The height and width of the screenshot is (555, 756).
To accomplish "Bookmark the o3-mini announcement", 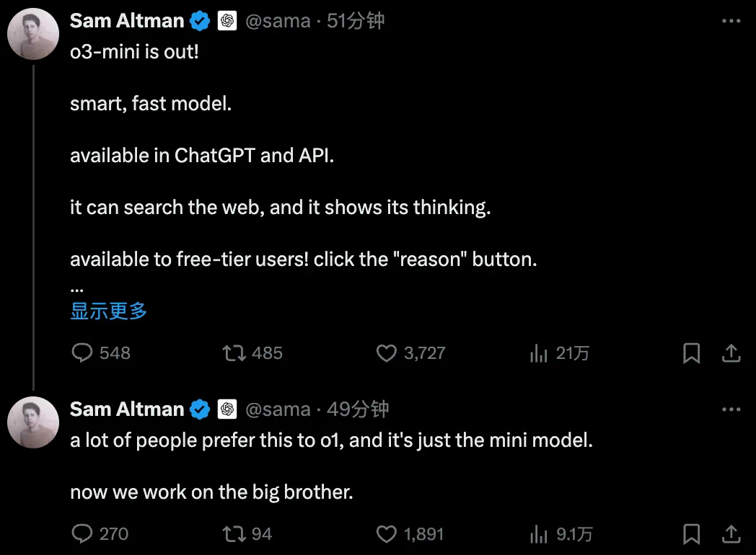I will pos(693,353).
